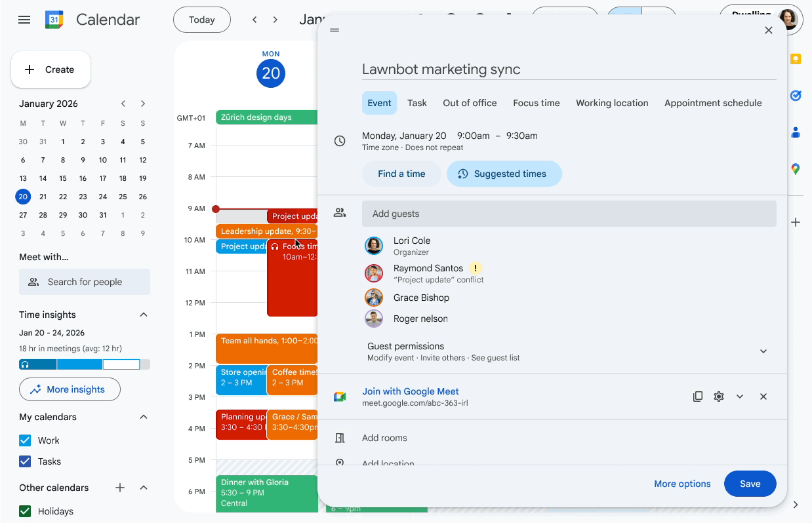
Task: Open Google Tasks from the side panel
Action: coord(796,96)
